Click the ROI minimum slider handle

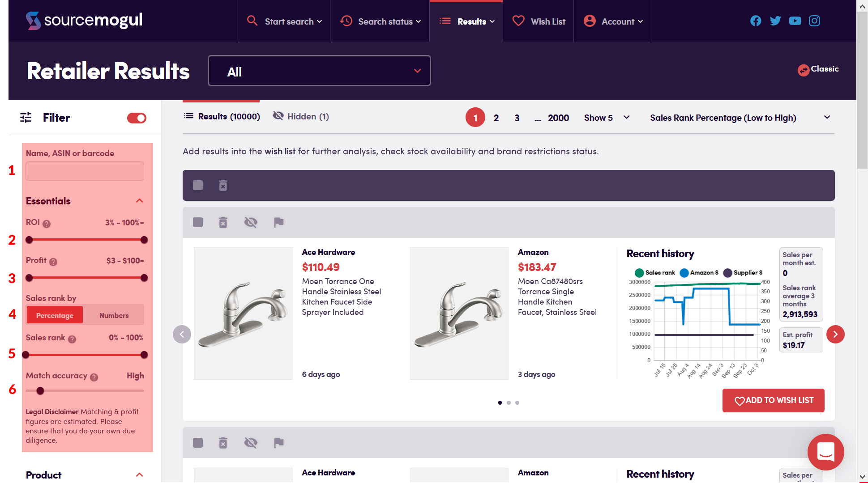29,240
